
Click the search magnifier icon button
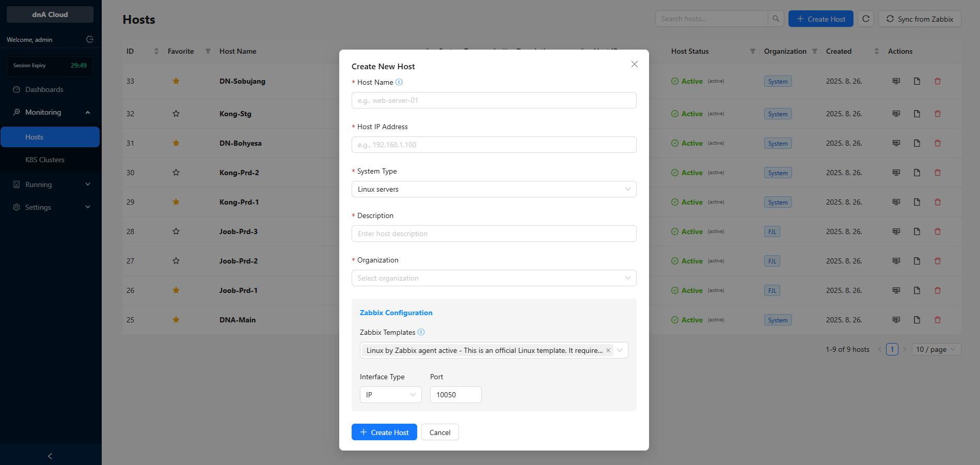[x=776, y=19]
